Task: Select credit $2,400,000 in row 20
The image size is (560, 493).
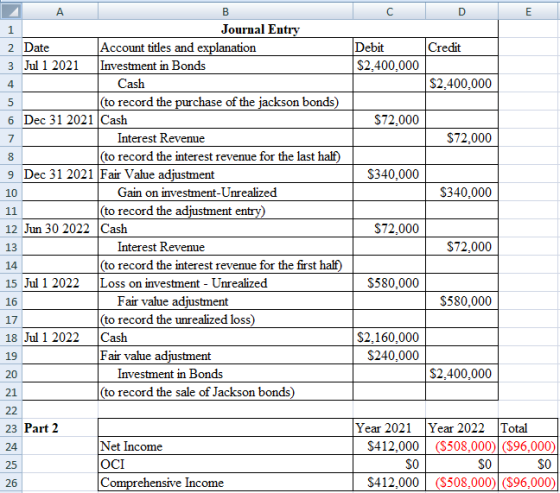Action: (x=462, y=374)
